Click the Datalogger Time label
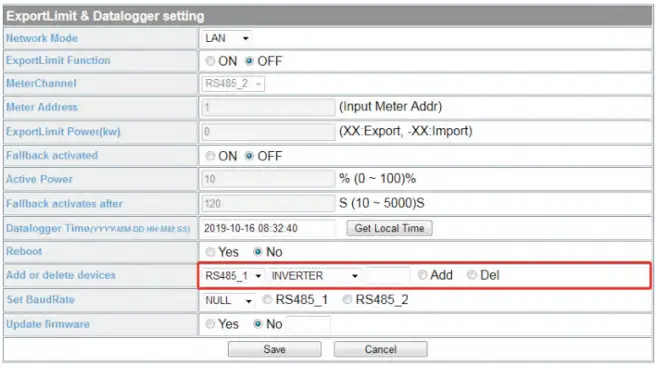Image resolution: width=660 pixels, height=369 pixels. point(98,228)
